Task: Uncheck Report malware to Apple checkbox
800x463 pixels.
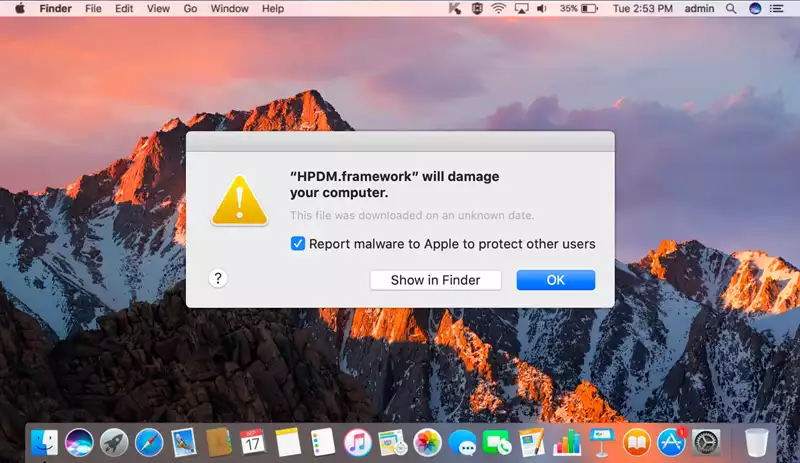Action: pyautogui.click(x=297, y=243)
